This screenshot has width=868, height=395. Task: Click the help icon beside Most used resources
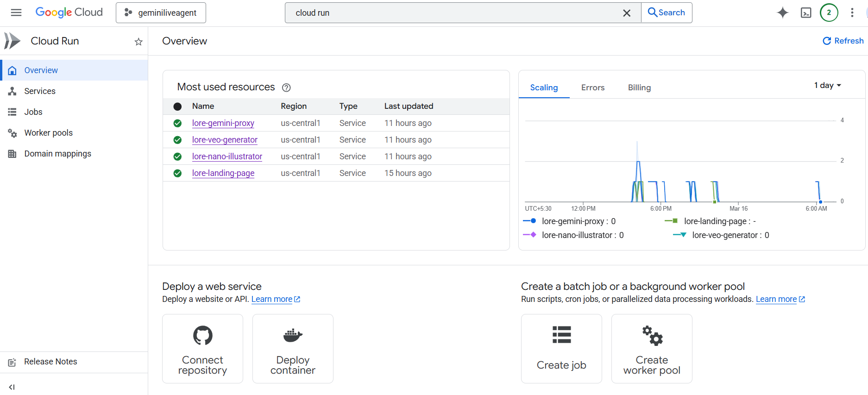click(286, 88)
